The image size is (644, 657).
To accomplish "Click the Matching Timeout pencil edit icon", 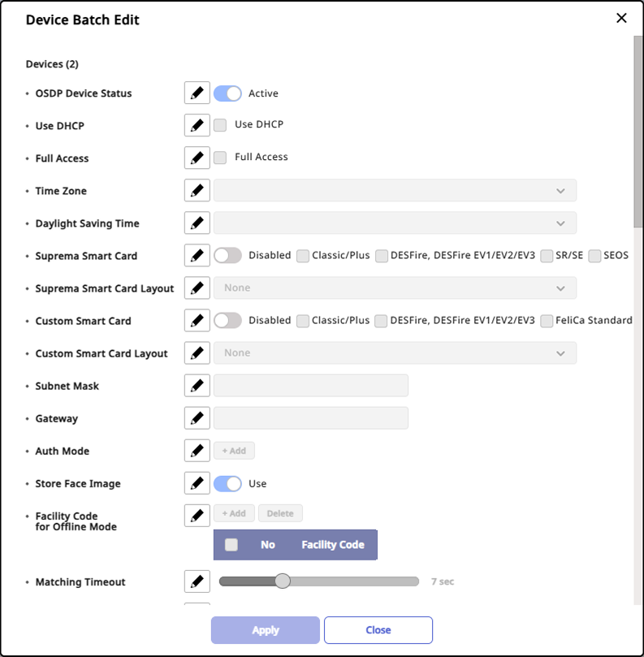I will (x=197, y=581).
